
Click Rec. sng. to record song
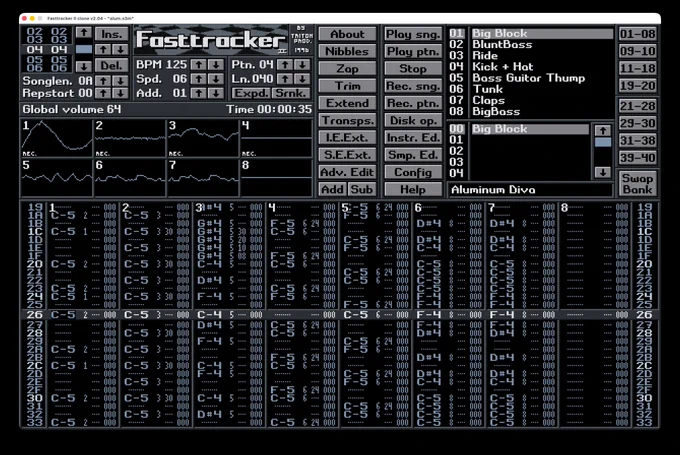point(413,86)
